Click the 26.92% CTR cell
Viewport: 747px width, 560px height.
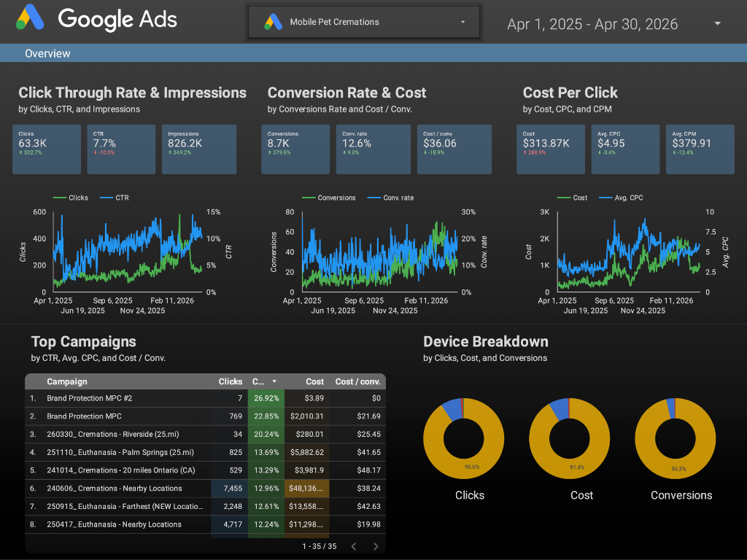tap(266, 398)
